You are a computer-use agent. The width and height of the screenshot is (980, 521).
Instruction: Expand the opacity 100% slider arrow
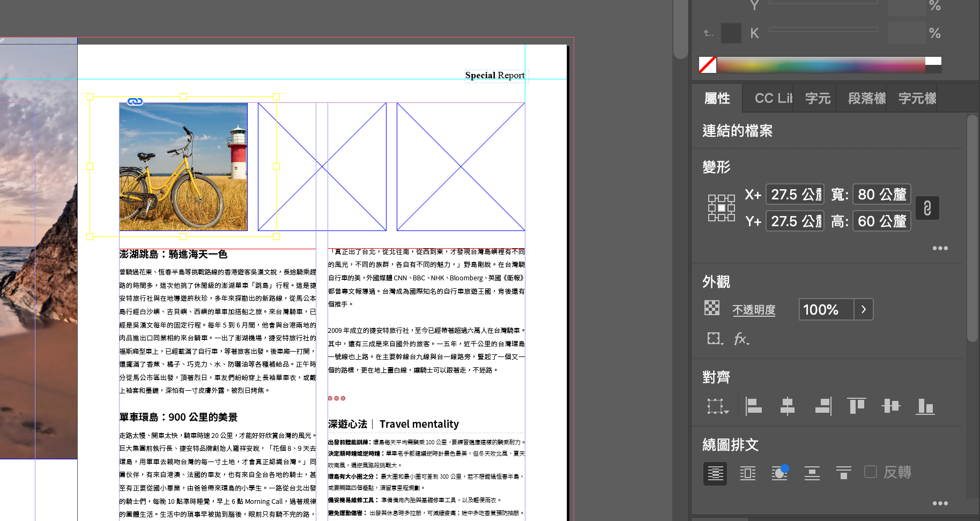(x=863, y=310)
